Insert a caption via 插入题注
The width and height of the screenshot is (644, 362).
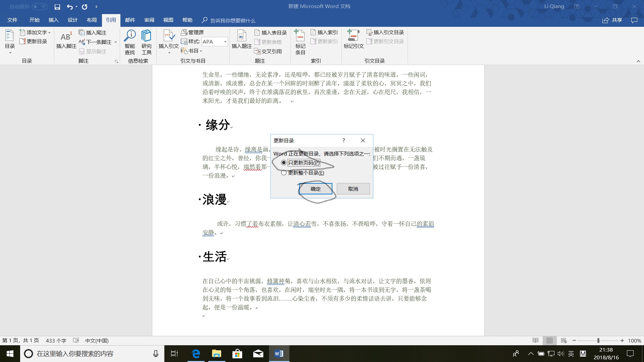[241, 40]
